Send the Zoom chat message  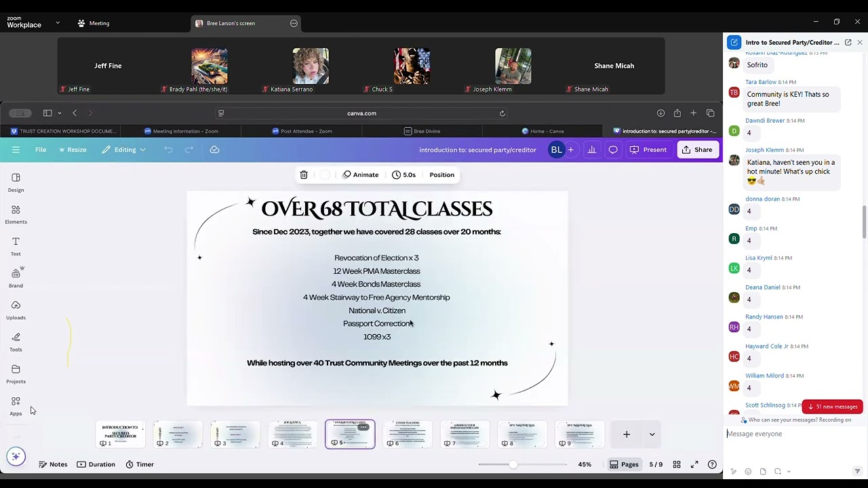857,472
